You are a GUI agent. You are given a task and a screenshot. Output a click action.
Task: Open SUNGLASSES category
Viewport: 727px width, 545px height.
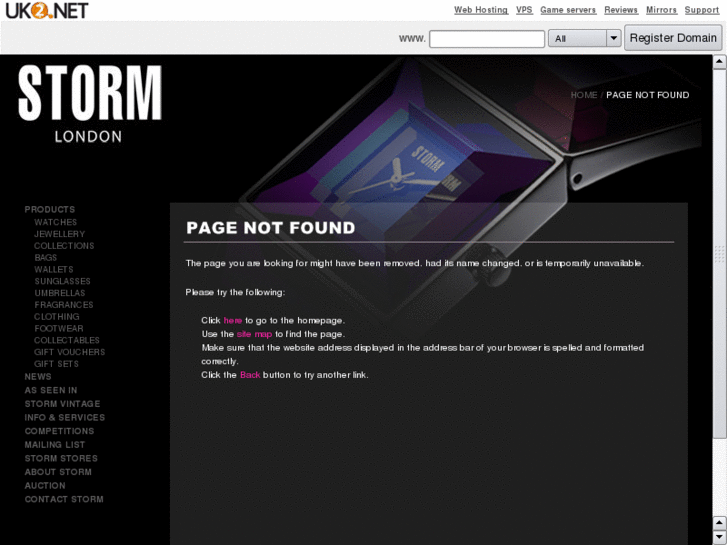click(62, 281)
